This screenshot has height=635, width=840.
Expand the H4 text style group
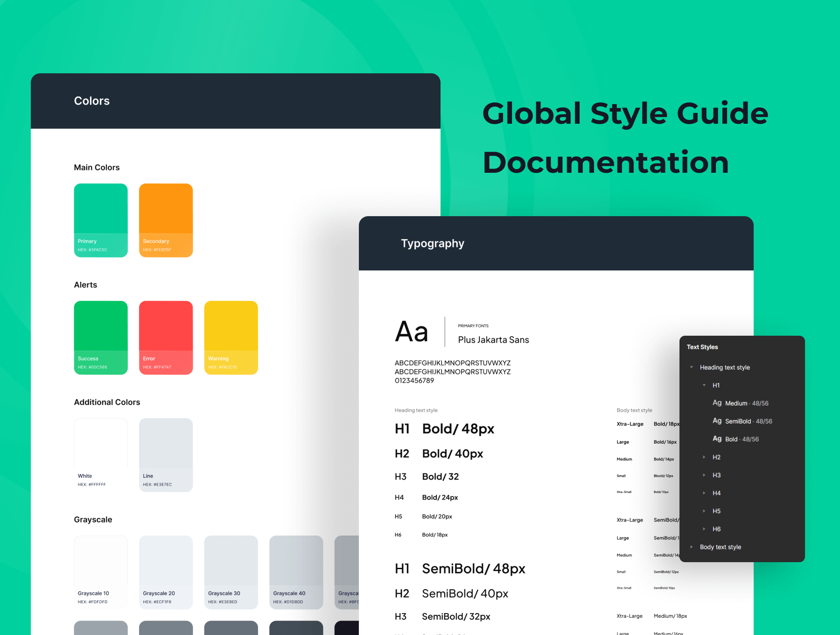704,493
